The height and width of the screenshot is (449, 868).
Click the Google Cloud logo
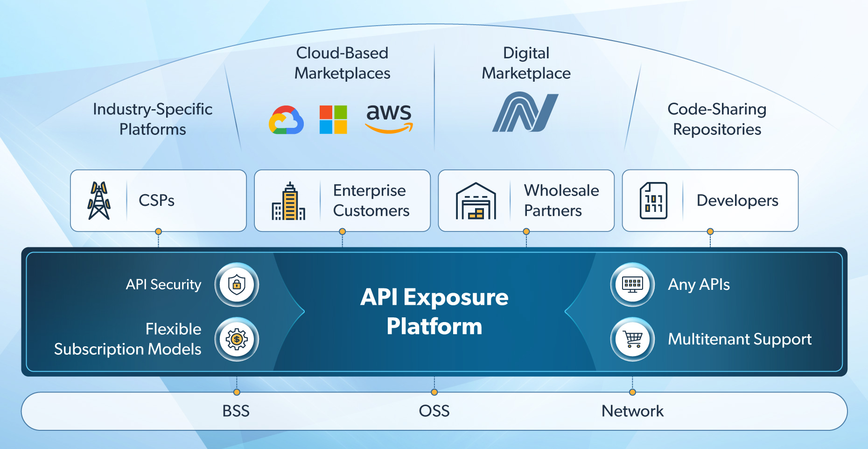[x=286, y=120]
